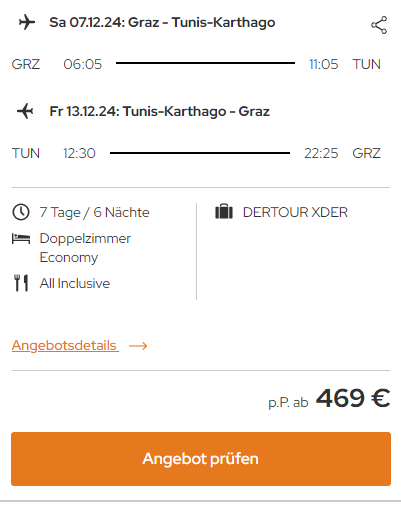Click the 7 Tage / 6 Nächte text
401x506 pixels.
pyautogui.click(x=94, y=212)
